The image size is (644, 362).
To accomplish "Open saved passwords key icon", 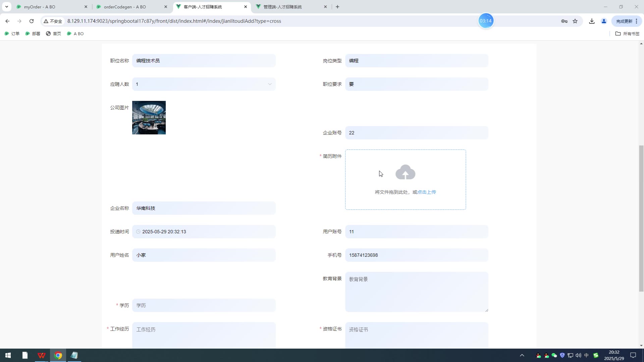I will (564, 21).
